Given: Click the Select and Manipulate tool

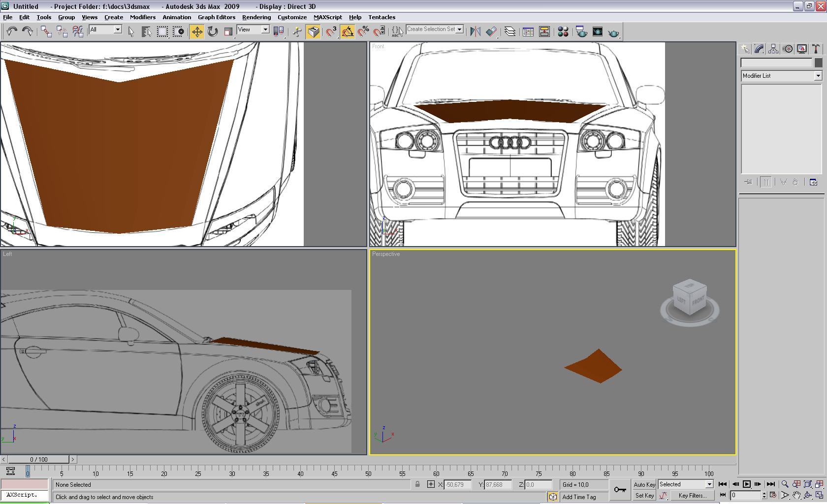Looking at the screenshot, I should point(297,31).
